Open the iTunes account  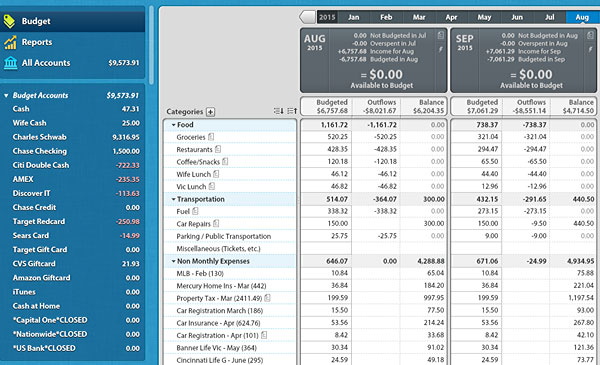click(x=73, y=292)
